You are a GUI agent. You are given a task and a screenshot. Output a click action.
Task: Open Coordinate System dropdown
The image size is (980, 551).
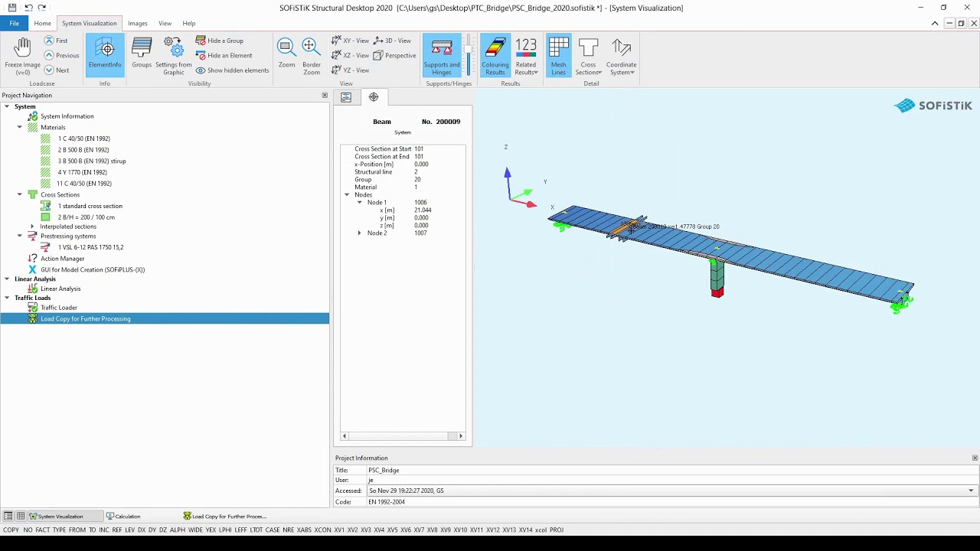click(x=621, y=56)
